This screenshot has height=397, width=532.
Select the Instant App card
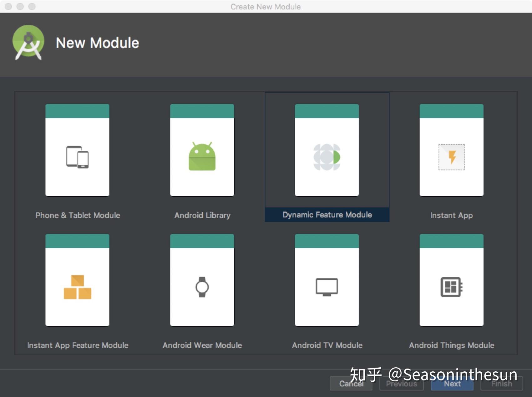coord(451,150)
